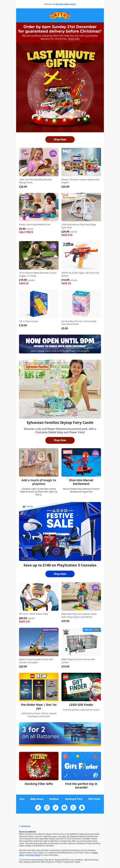
Task: Select the Outdoor footer menu item
Action: click(54, 799)
